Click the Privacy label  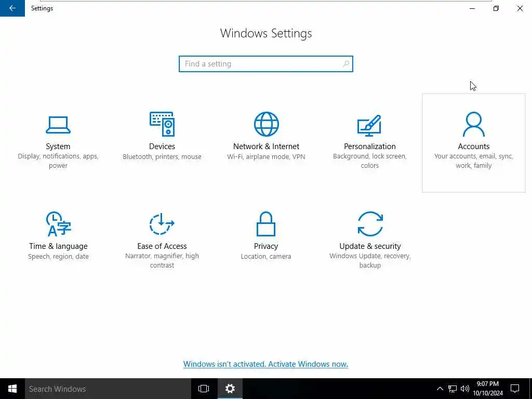[x=266, y=246]
